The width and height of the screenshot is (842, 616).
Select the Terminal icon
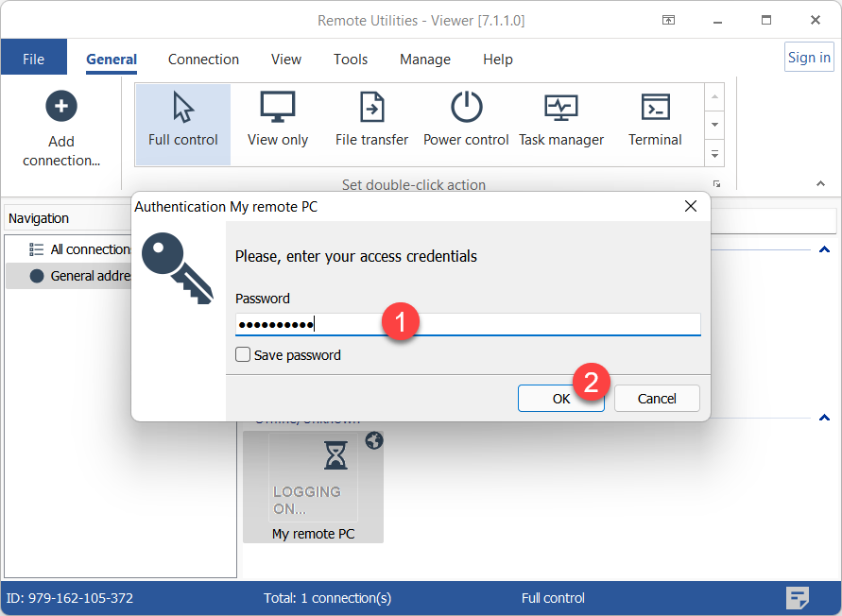(655, 108)
